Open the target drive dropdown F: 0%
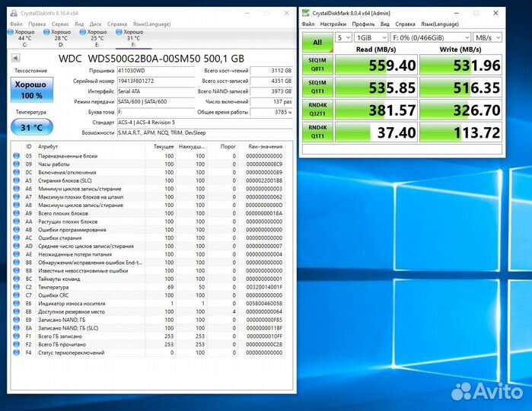This screenshot has width=532, height=411. (x=431, y=37)
